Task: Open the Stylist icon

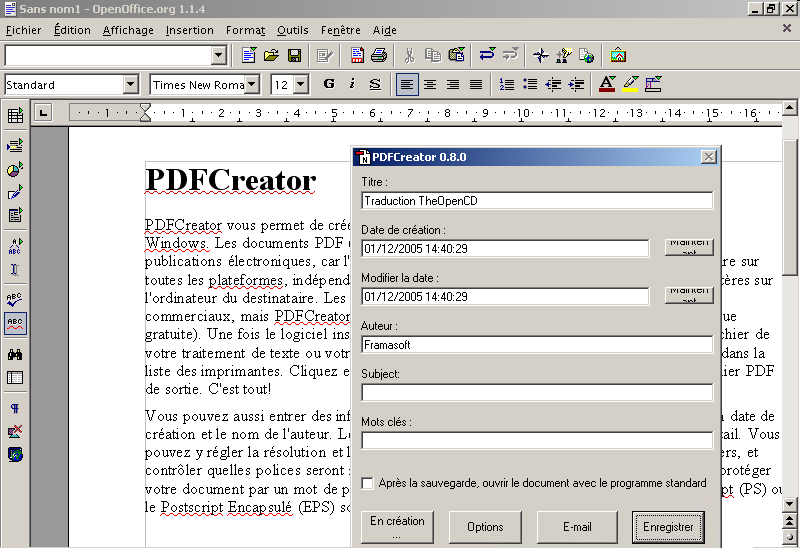Action: [x=564, y=55]
